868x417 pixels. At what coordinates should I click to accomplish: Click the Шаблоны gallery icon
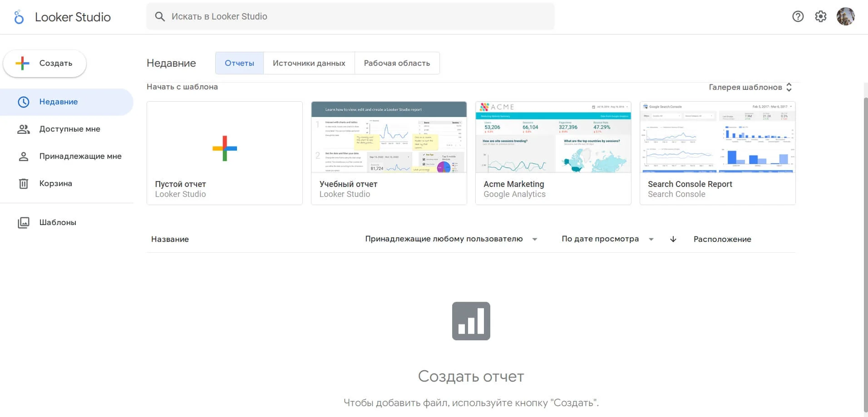click(23, 222)
